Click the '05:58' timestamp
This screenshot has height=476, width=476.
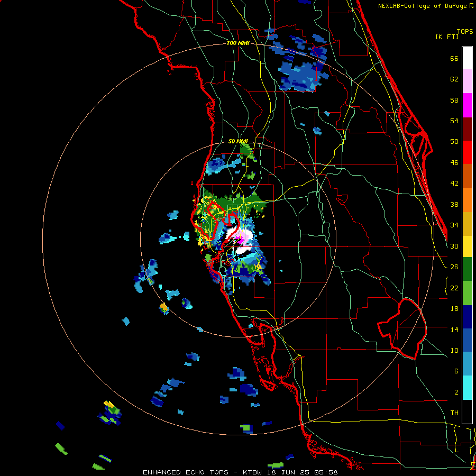(326, 472)
